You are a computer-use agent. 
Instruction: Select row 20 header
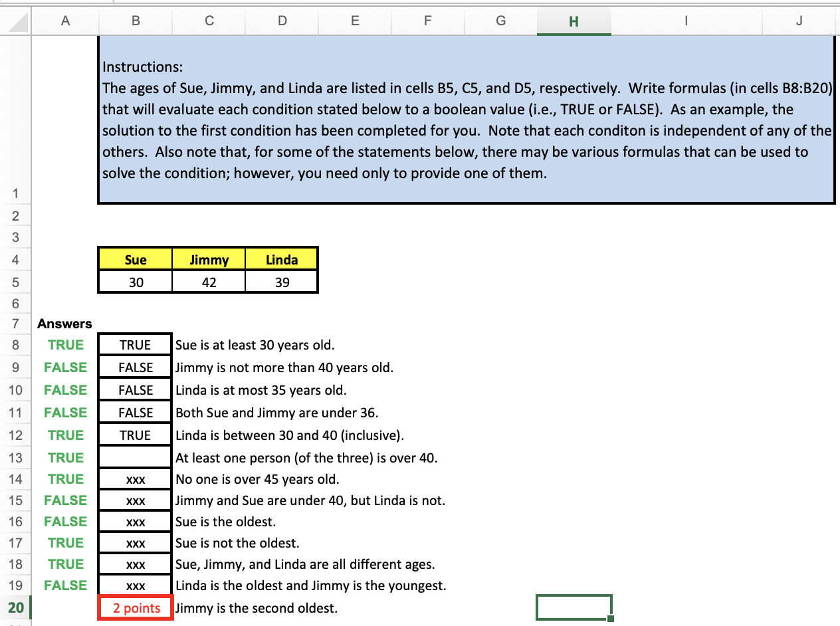click(15, 607)
